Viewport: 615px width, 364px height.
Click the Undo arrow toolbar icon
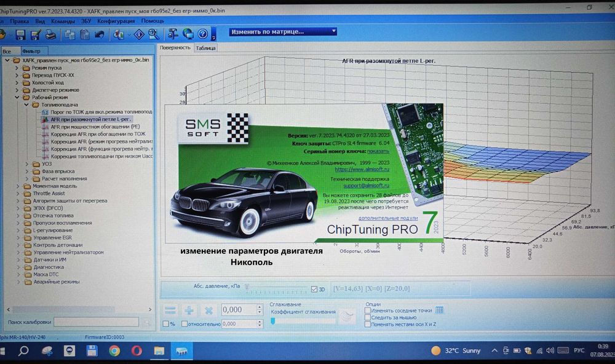pos(99,35)
